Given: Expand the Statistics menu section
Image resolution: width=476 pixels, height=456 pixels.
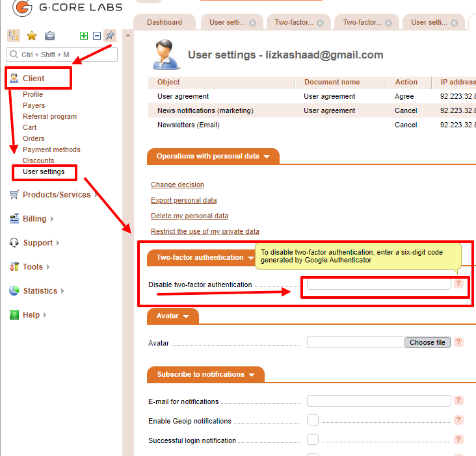Looking at the screenshot, I should tap(62, 291).
